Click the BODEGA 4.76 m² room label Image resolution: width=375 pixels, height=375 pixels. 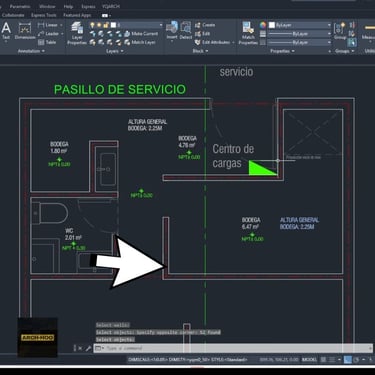pyautogui.click(x=187, y=142)
